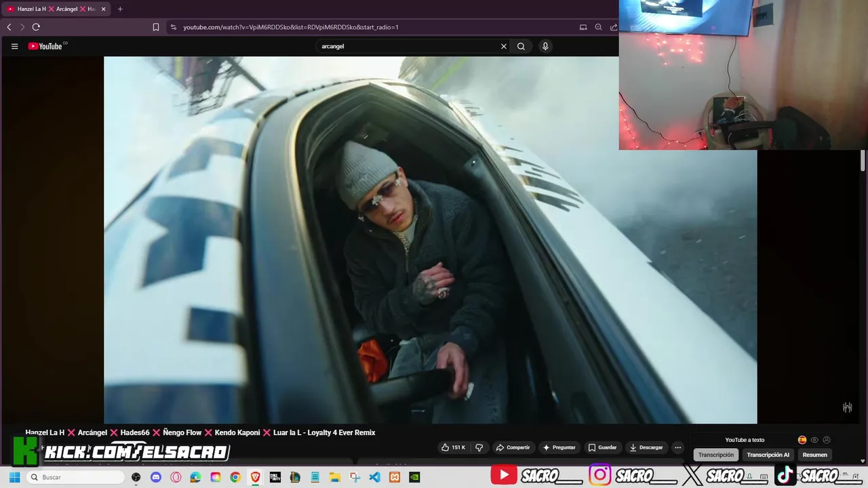Viewport: 868px width, 488px height.
Task: Open the Windows Start menu
Action: [x=14, y=477]
